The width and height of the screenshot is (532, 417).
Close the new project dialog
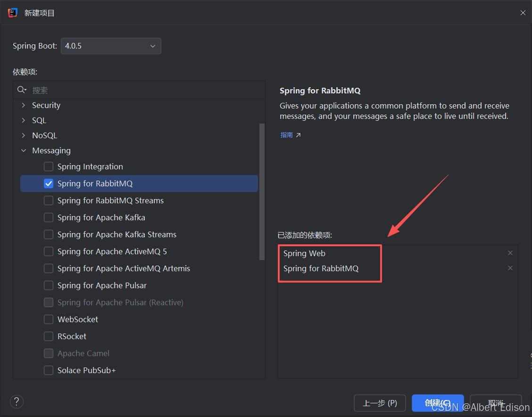click(523, 13)
